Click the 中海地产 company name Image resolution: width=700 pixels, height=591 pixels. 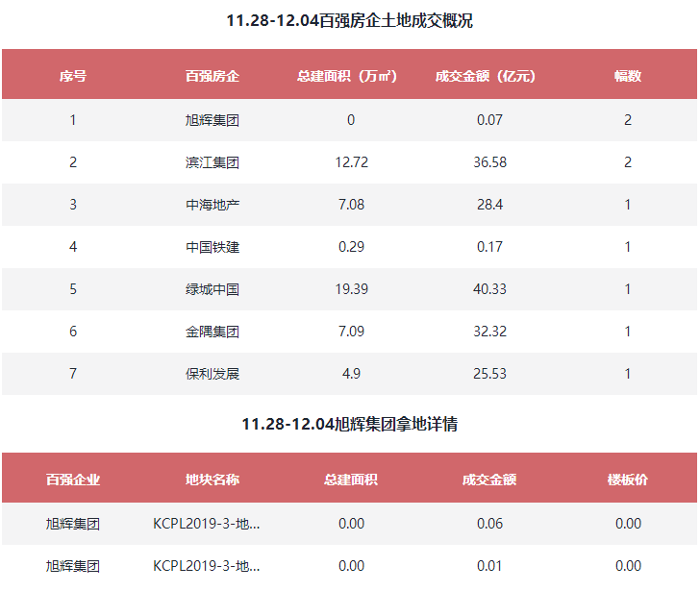pos(212,205)
